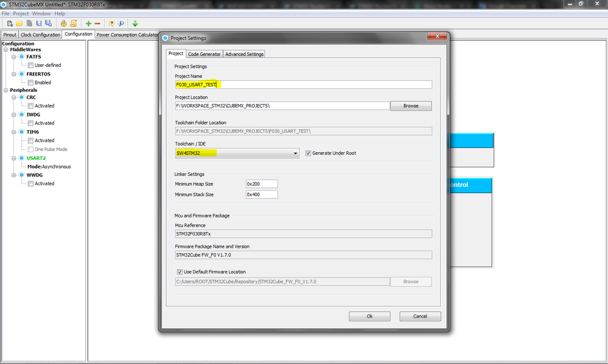Collapse the TIM6 tree node
The height and width of the screenshot is (364, 608).
(x=13, y=132)
